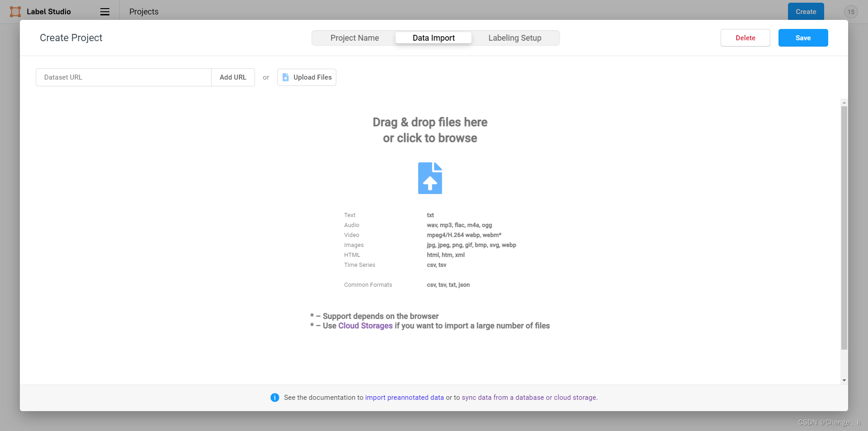This screenshot has height=431, width=868.
Task: Select the Data Import tab
Action: pos(434,38)
